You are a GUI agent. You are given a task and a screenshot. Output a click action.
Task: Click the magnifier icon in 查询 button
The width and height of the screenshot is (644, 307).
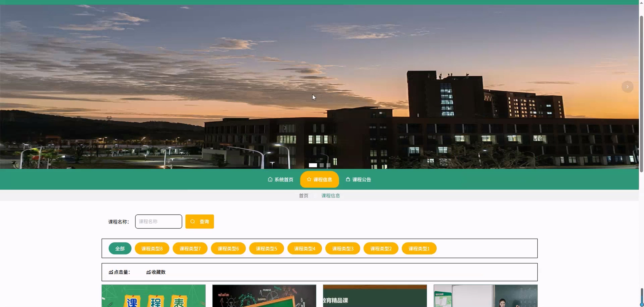pos(192,221)
